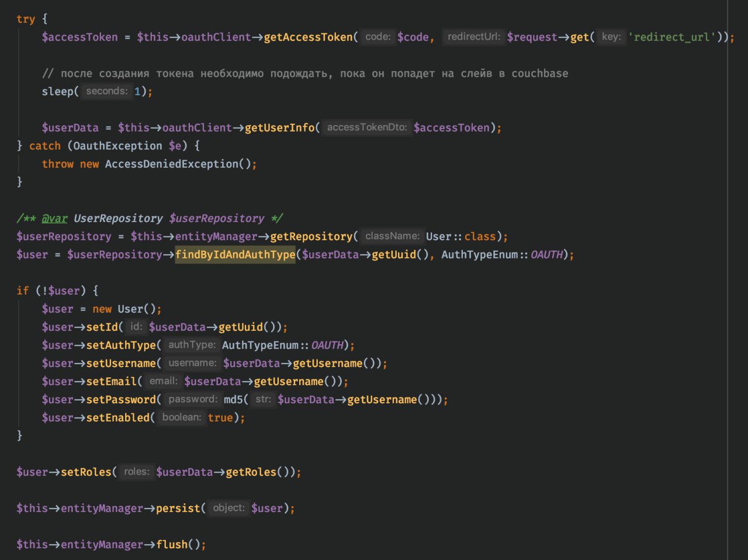Click the 'username:' parameter hint
The height and width of the screenshot is (560, 748).
coord(192,363)
